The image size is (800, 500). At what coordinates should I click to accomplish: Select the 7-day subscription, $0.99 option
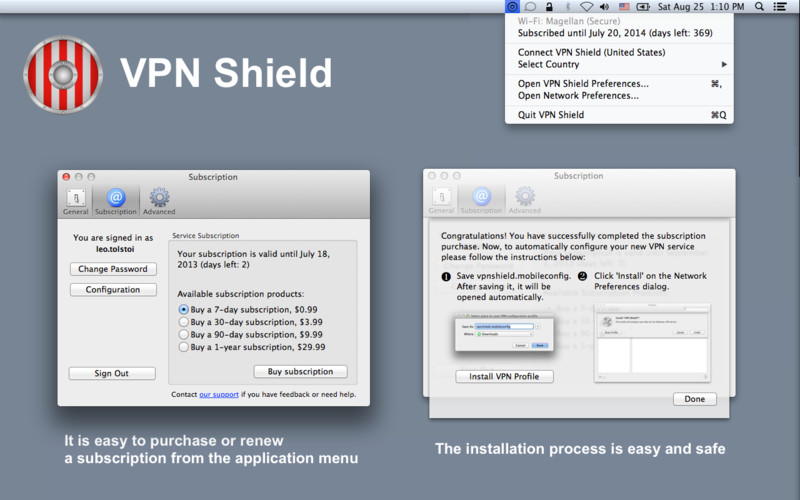point(248,310)
